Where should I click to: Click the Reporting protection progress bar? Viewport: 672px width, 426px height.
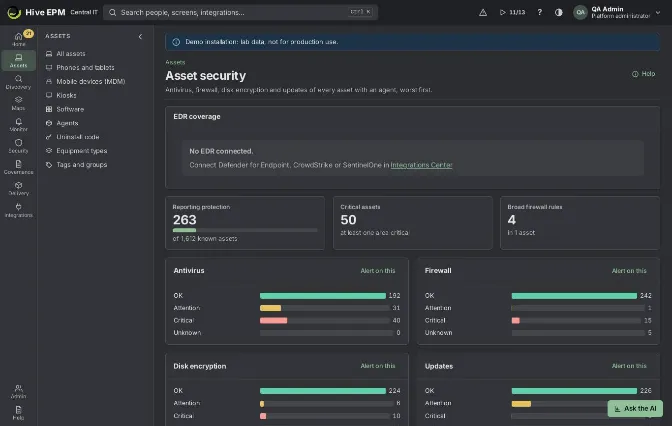pos(245,230)
